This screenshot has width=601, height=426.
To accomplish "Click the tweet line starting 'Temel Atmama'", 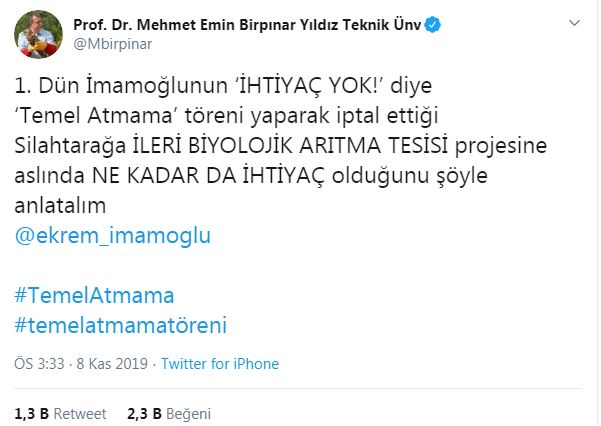I will tap(227, 116).
